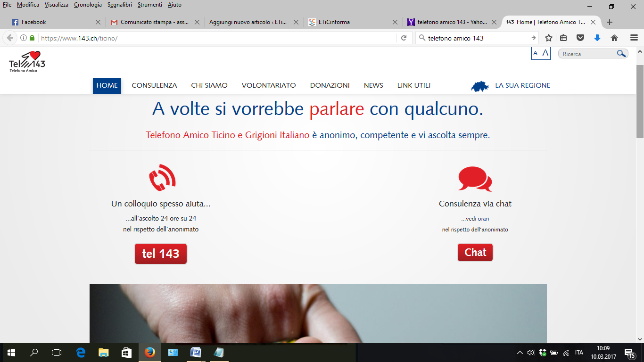Open the Strumenti menu
This screenshot has height=362, width=644.
pos(150,5)
